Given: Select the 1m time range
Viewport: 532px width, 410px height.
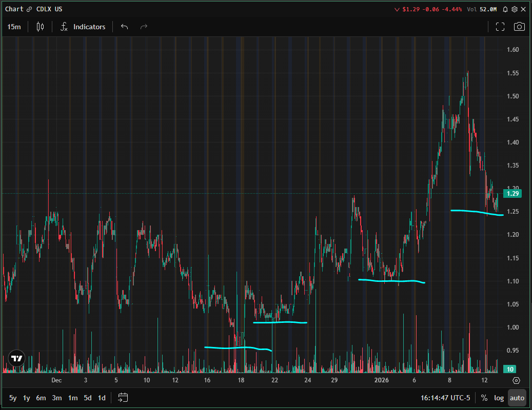Looking at the screenshot, I should 73,398.
